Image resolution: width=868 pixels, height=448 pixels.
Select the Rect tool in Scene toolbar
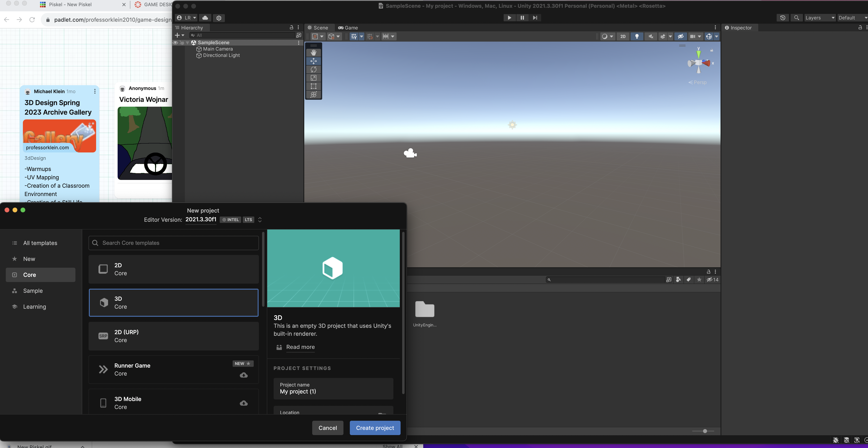tap(313, 86)
